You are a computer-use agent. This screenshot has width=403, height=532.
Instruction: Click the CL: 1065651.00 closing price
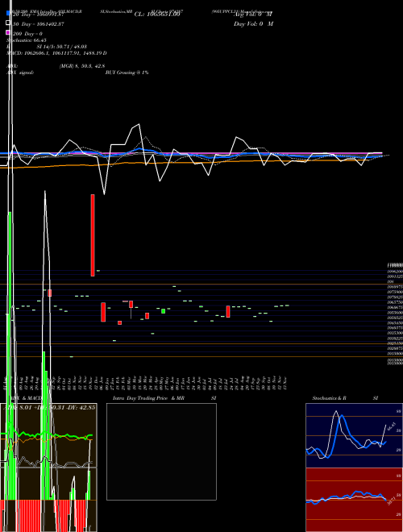coord(156,15)
